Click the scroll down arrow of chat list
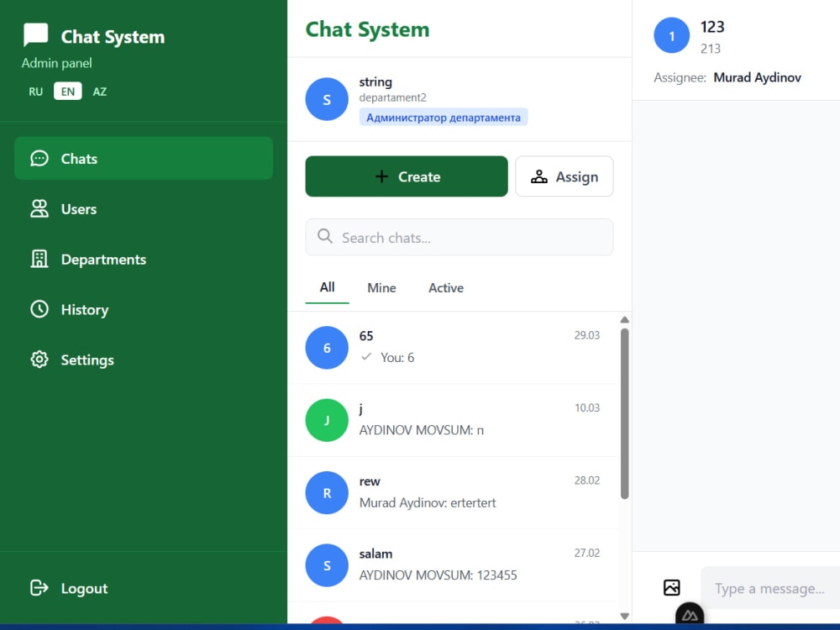The image size is (840, 630). tap(625, 616)
